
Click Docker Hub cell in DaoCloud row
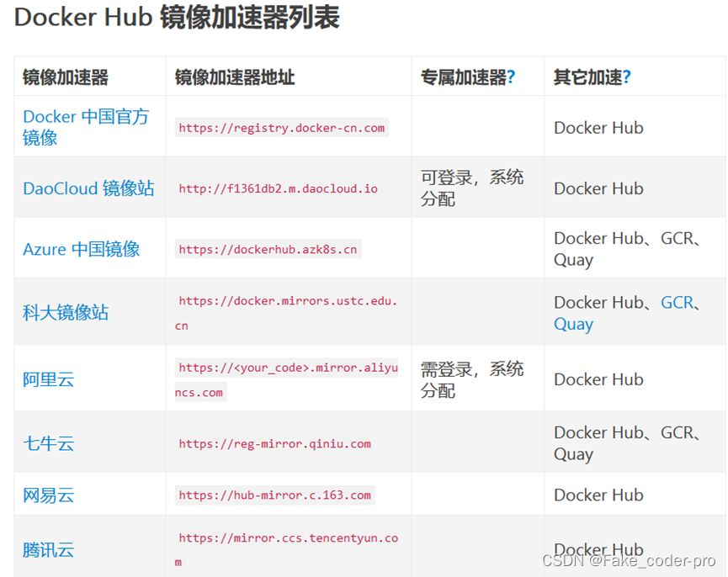tap(599, 188)
